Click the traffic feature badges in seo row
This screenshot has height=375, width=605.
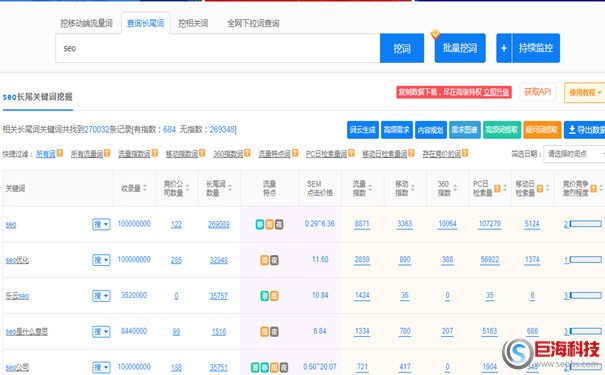click(269, 224)
